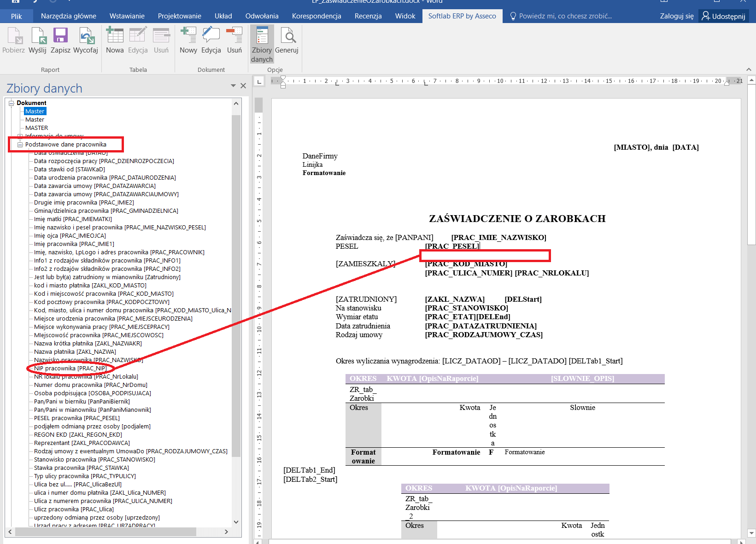The image size is (756, 544).
Task: Open Zbiory danych pane options dropdown
Action: [233, 86]
